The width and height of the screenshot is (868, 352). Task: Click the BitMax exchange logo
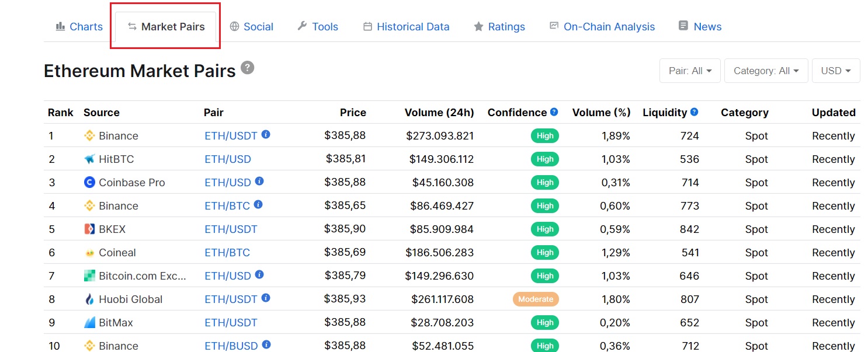(89, 323)
